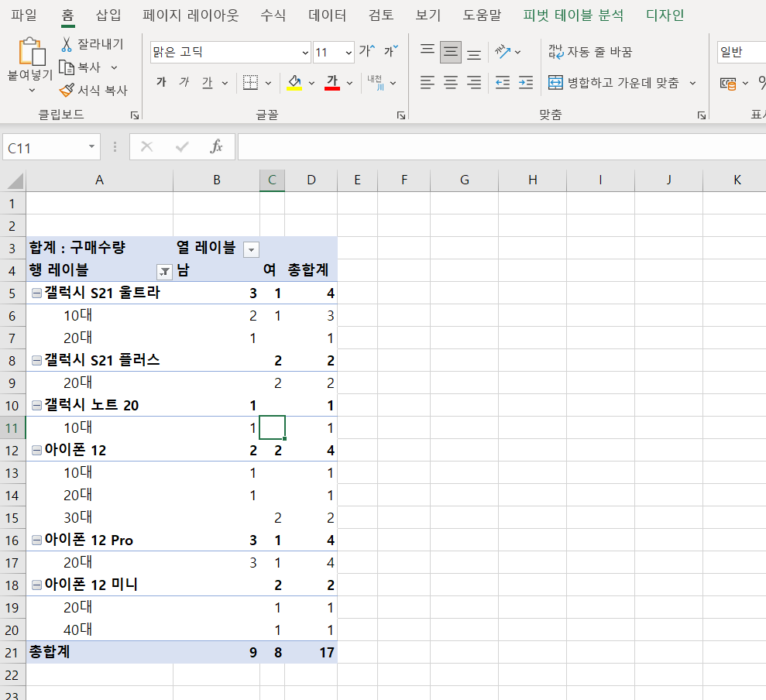Open the 파일 menu tab

point(24,15)
